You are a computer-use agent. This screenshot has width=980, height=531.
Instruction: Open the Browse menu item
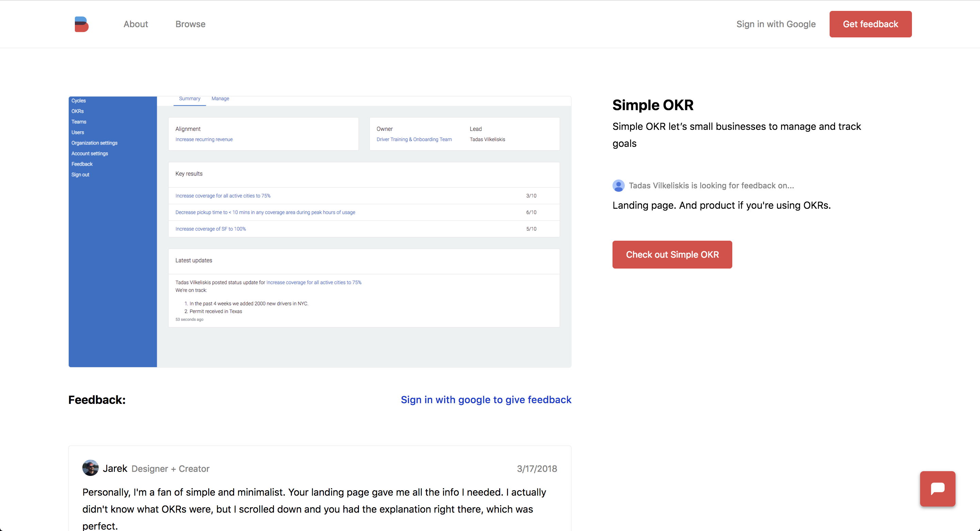click(190, 24)
